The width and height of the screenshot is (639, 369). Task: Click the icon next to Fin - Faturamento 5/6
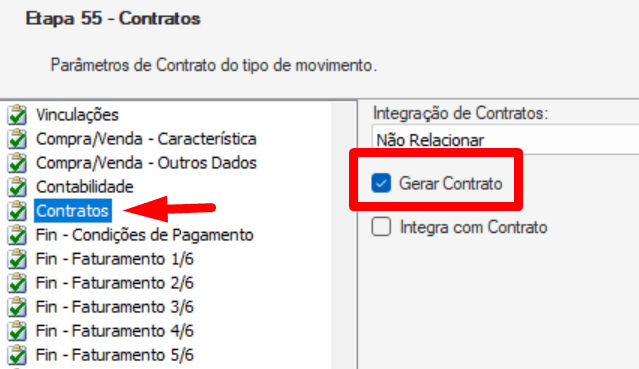[17, 355]
